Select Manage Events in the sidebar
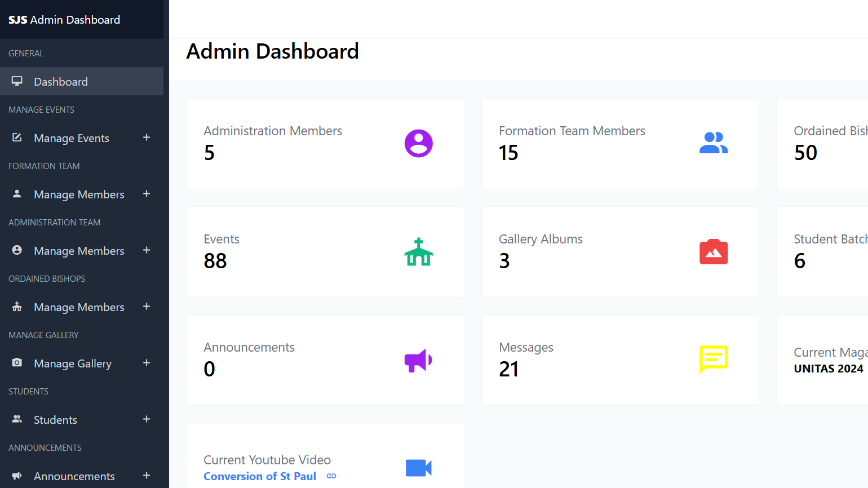This screenshot has width=868, height=488. tap(82, 137)
